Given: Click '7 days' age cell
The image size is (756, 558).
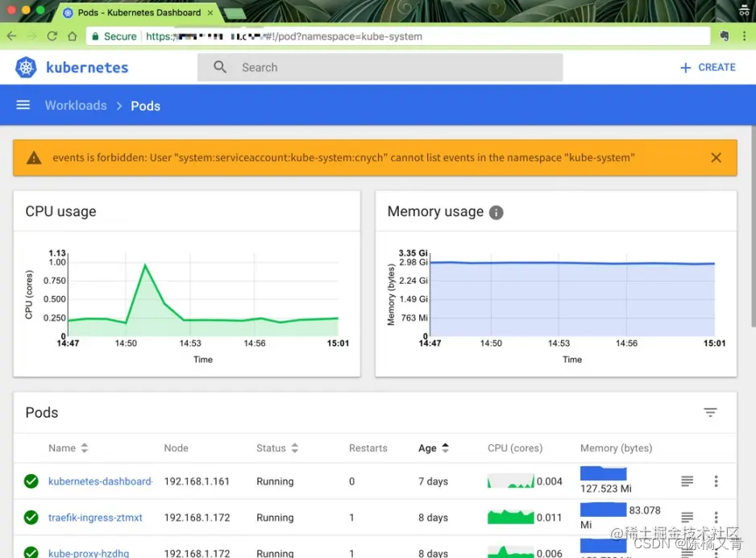Looking at the screenshot, I should [433, 481].
